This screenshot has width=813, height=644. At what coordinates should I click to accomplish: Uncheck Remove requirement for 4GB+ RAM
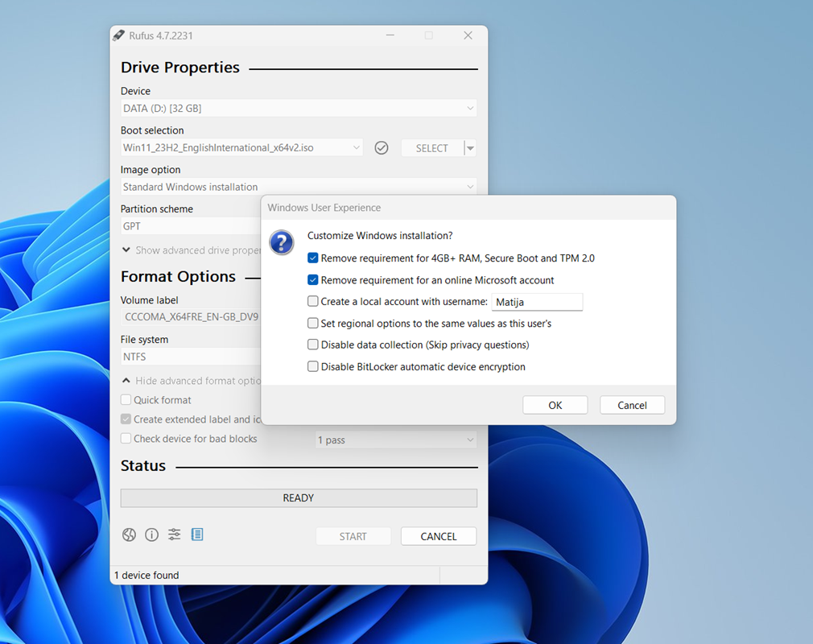(312, 258)
